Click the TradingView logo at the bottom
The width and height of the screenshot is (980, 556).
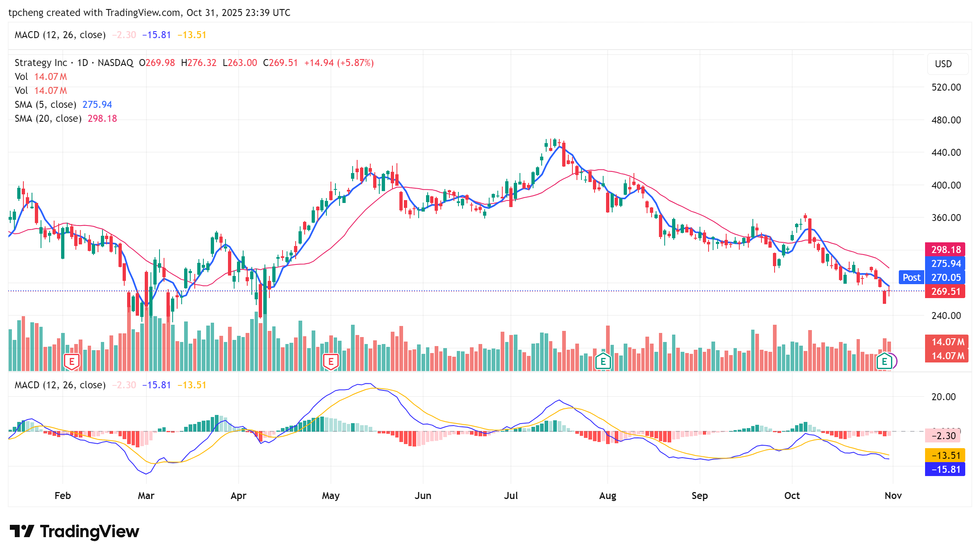coord(74,531)
